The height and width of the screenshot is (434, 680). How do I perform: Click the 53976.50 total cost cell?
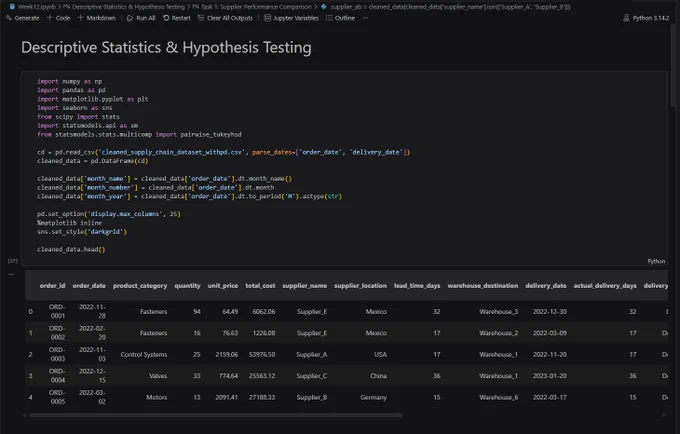click(262, 354)
